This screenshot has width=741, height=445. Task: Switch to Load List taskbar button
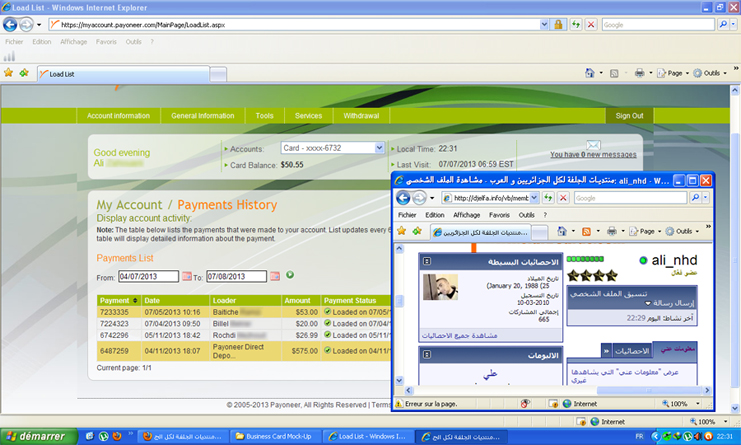click(x=367, y=436)
